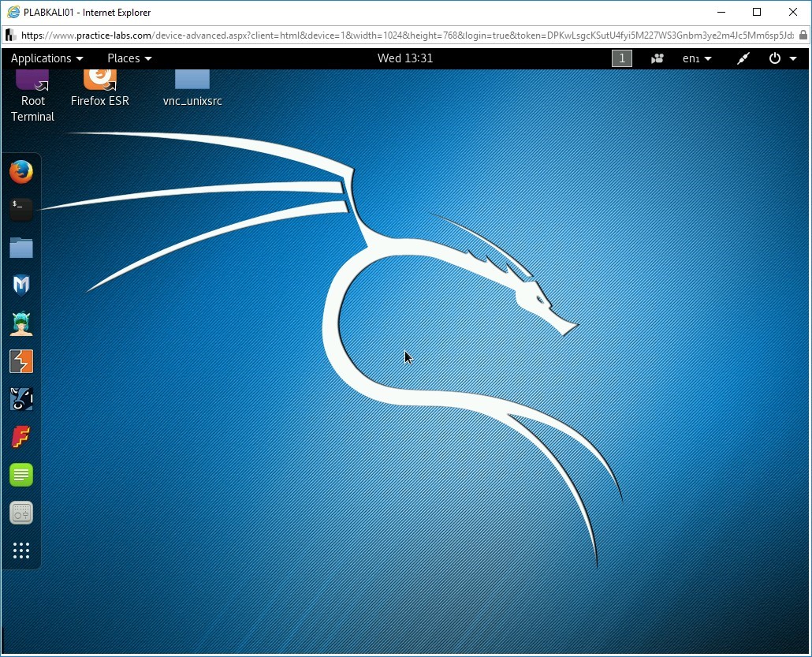
Task: Click workspace indicator 1
Action: point(622,58)
